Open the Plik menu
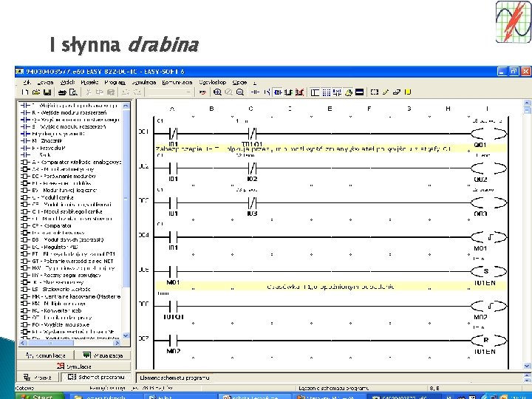Screen dimensions: 532x399 (27, 82)
